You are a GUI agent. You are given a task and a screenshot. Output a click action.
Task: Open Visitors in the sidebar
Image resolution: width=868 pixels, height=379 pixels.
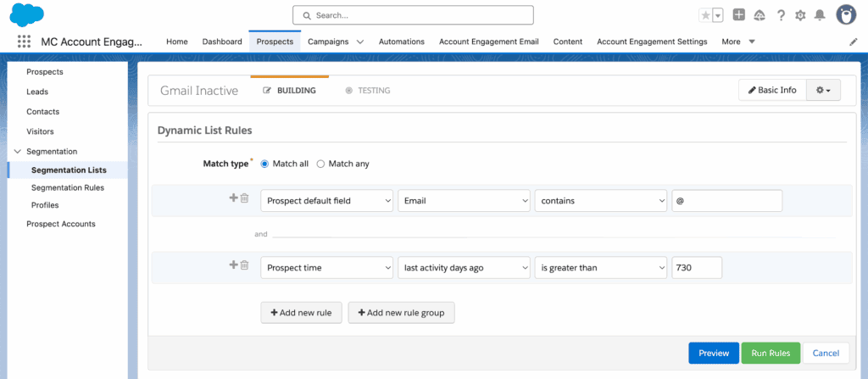pyautogui.click(x=40, y=132)
